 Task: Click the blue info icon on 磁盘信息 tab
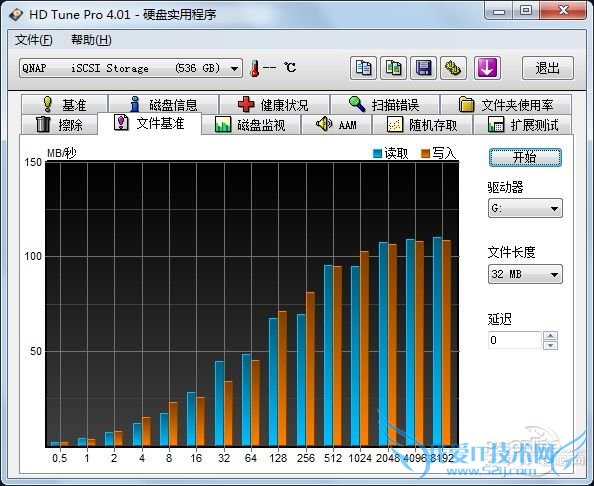(x=135, y=104)
